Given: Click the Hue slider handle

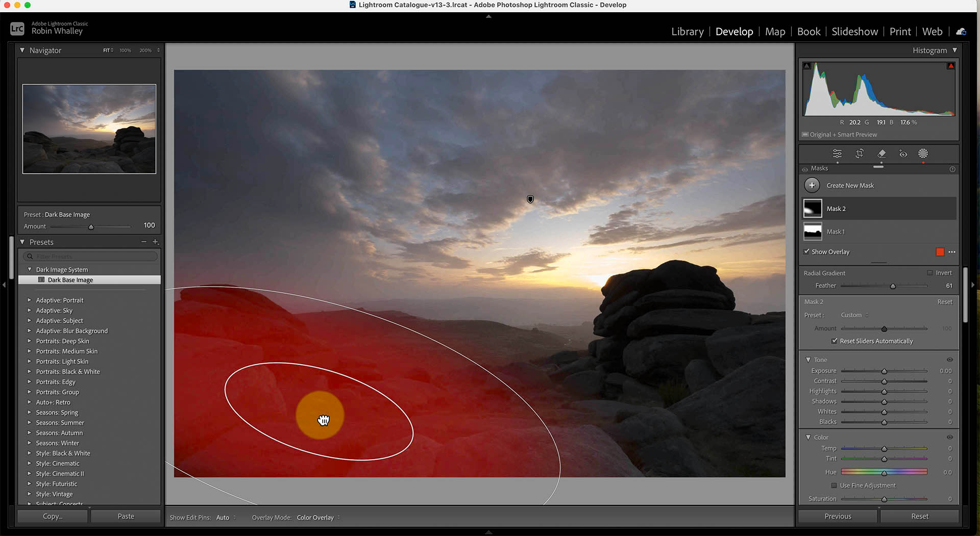Looking at the screenshot, I should (884, 473).
